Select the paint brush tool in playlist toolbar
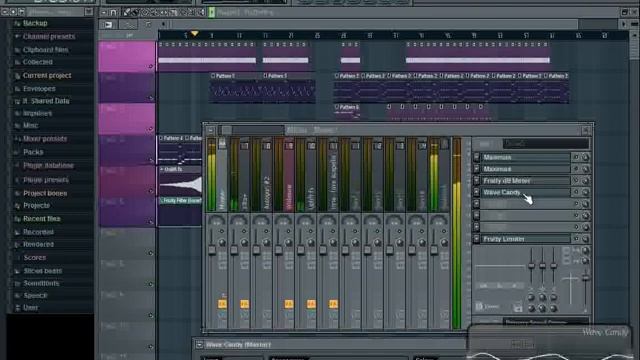This screenshot has height=360, width=640. [135, 12]
